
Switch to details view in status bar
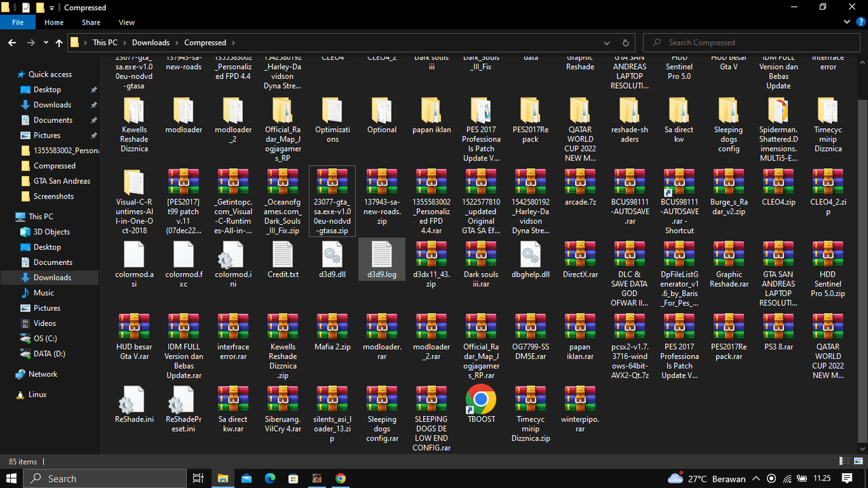coord(843,461)
